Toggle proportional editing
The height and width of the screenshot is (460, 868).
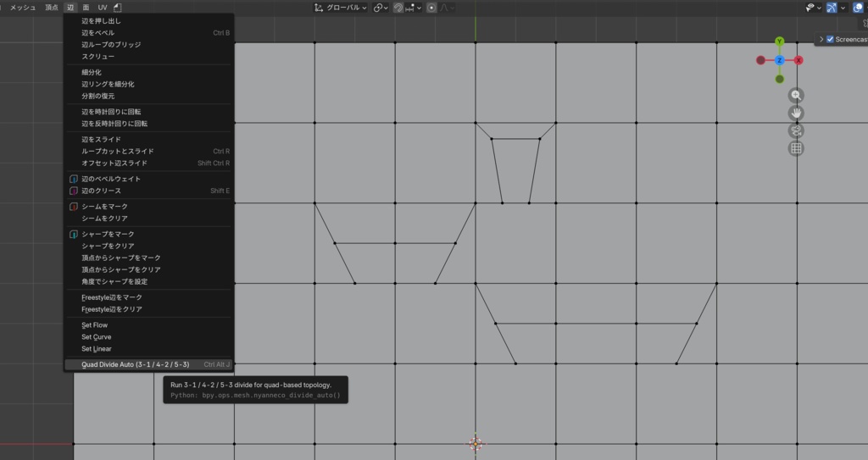[431, 8]
